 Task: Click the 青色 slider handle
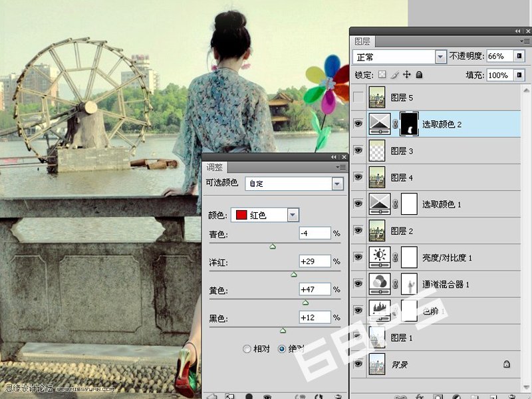(273, 247)
